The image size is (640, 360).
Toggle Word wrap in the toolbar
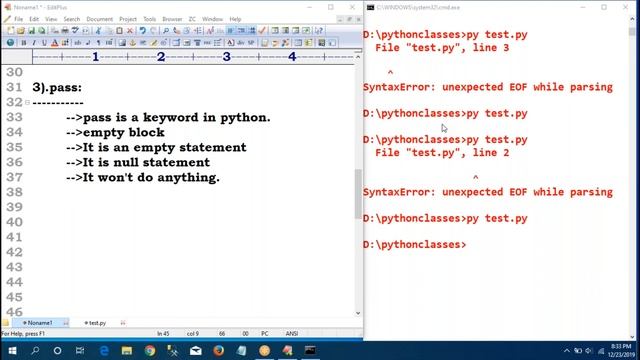coord(231,31)
